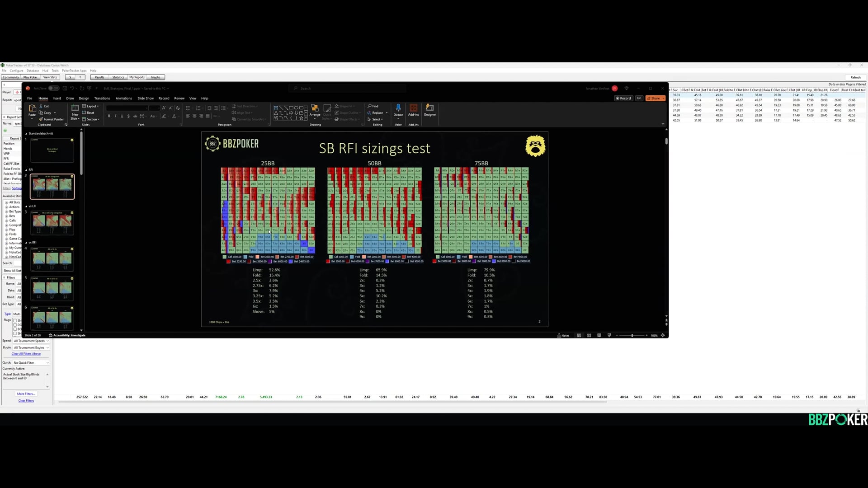The image size is (868, 488).
Task: Select slide 5 thumbnail
Action: pyautogui.click(x=52, y=288)
